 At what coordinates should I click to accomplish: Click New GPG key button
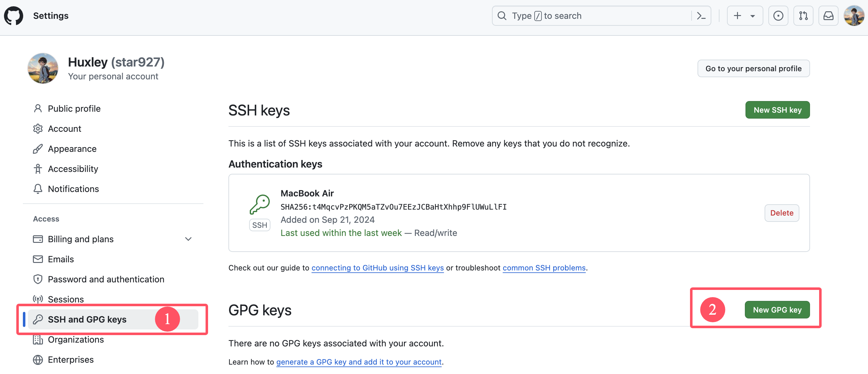(x=777, y=310)
